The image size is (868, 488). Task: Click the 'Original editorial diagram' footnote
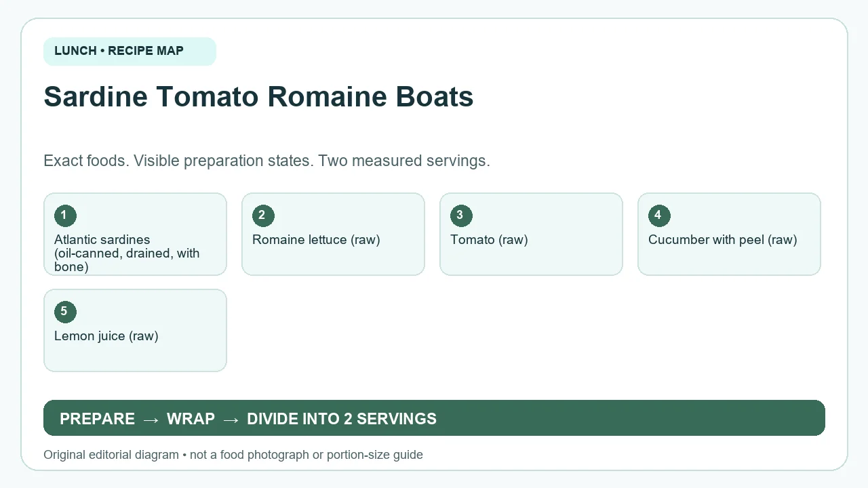point(233,455)
